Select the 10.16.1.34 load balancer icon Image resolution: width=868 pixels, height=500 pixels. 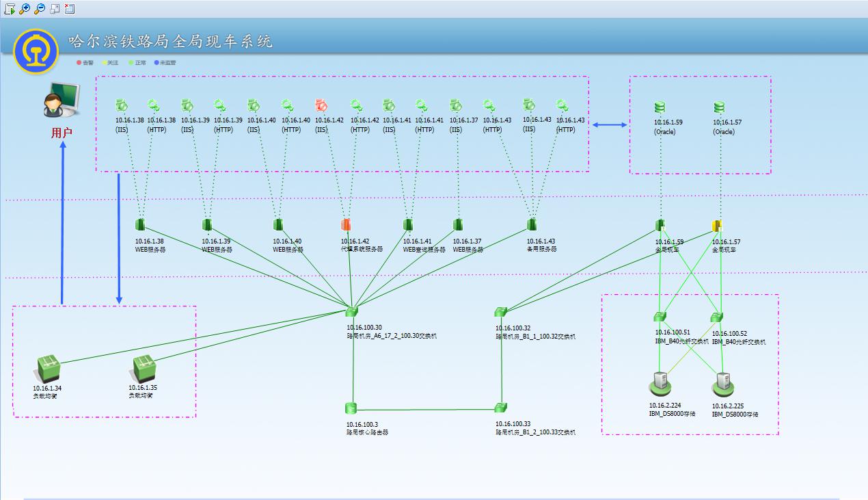pos(47,369)
